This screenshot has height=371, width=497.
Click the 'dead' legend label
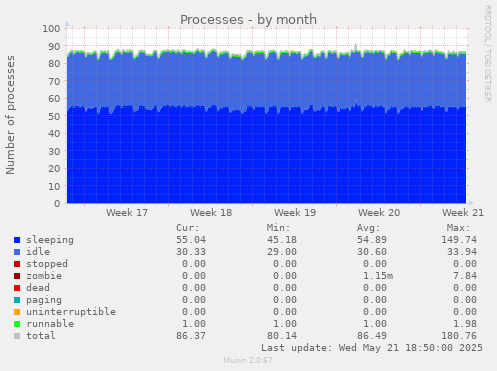(x=38, y=288)
